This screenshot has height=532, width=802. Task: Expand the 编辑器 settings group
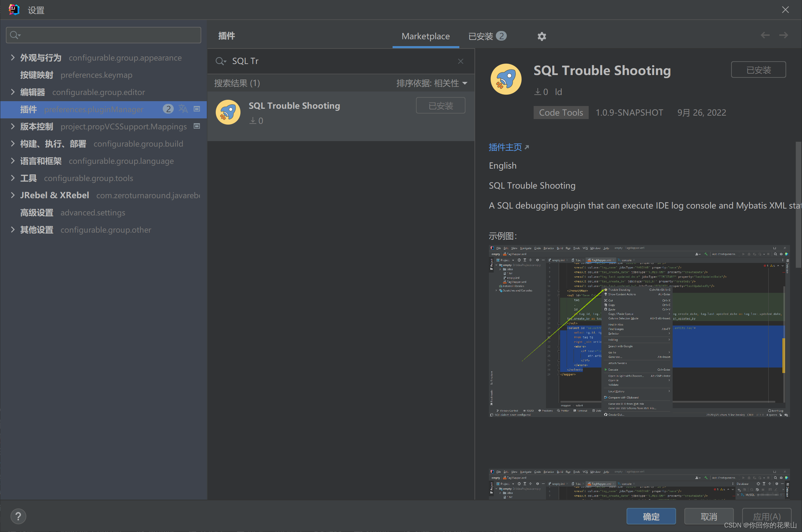(x=13, y=92)
